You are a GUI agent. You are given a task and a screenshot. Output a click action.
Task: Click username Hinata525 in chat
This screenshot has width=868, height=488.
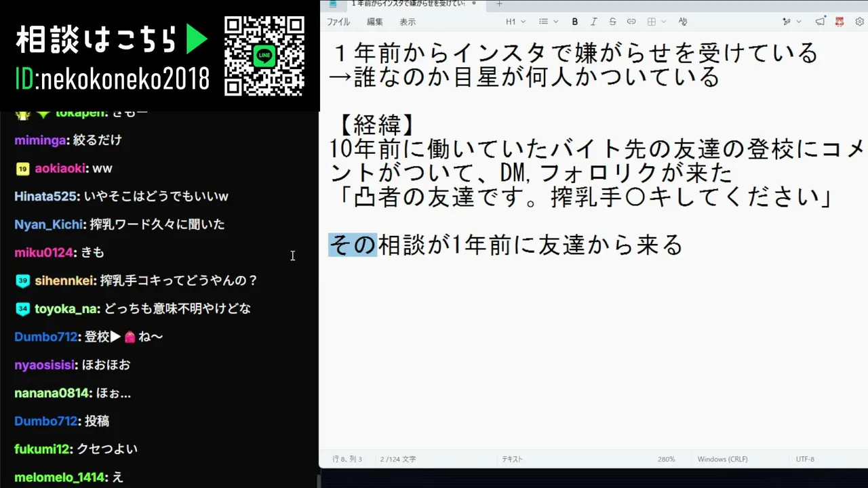coord(45,197)
